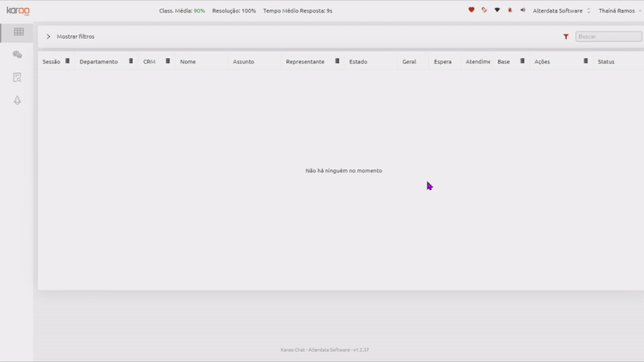Sort by the CRM column header

[x=149, y=62]
